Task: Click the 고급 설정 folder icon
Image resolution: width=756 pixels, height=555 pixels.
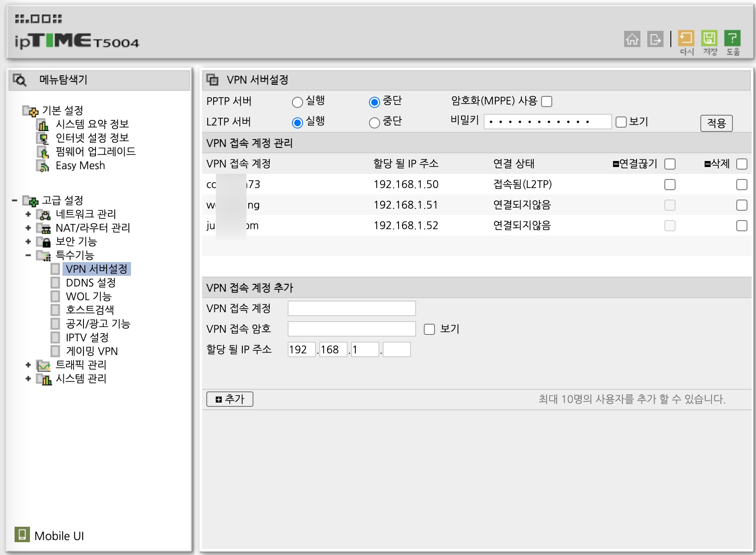Action: [x=30, y=200]
